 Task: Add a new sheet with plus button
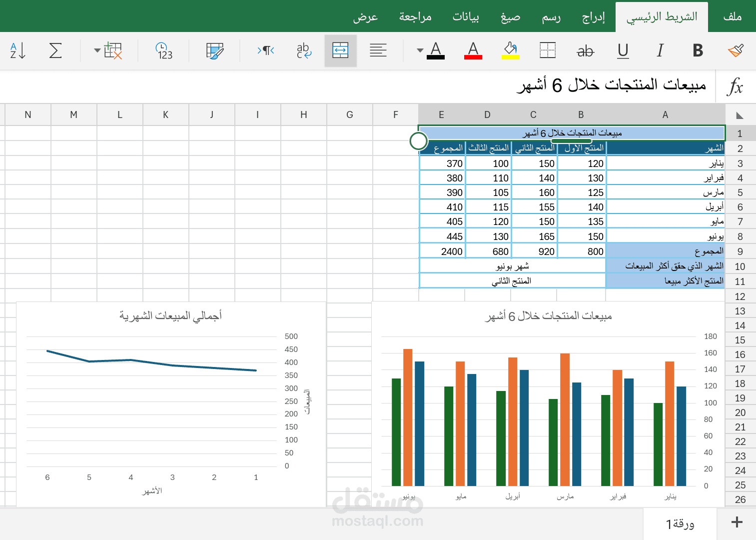[x=737, y=523]
